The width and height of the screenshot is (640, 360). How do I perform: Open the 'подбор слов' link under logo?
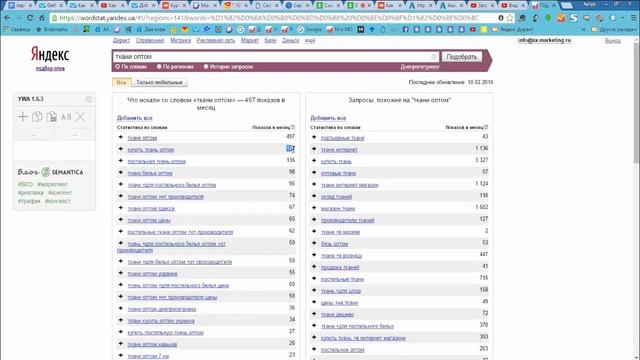pyautogui.click(x=50, y=68)
